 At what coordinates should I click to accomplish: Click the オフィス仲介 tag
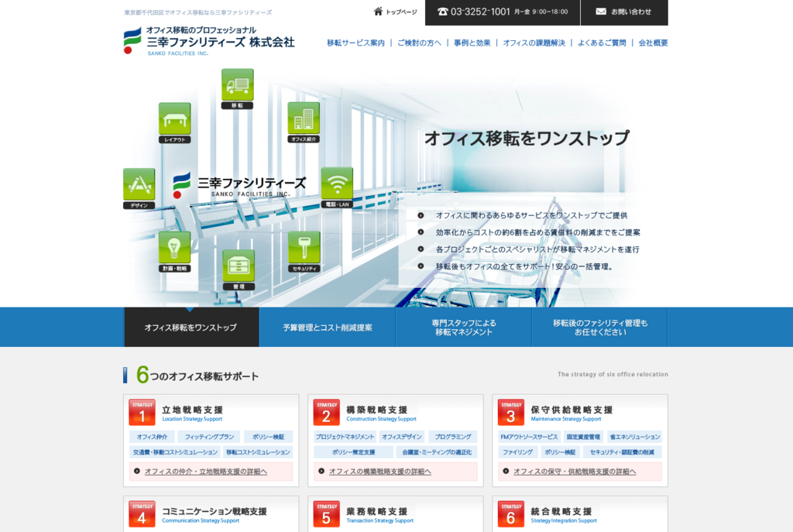click(x=153, y=437)
